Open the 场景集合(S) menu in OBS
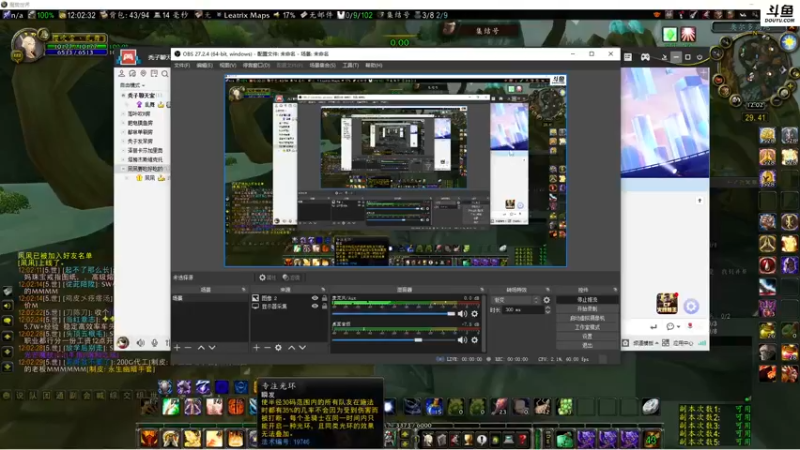The image size is (800, 450). coord(322,65)
